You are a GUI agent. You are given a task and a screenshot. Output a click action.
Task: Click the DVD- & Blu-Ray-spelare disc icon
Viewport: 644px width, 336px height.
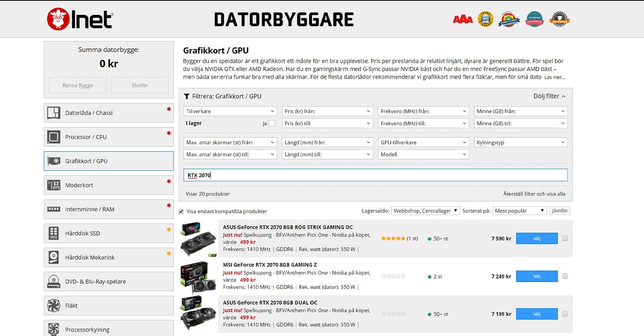point(54,282)
